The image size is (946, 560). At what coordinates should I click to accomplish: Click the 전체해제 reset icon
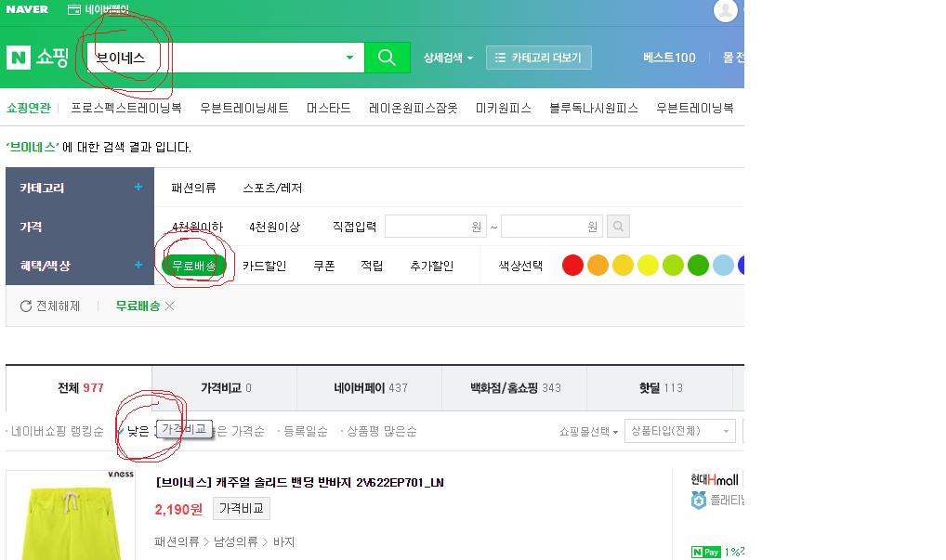click(x=26, y=306)
